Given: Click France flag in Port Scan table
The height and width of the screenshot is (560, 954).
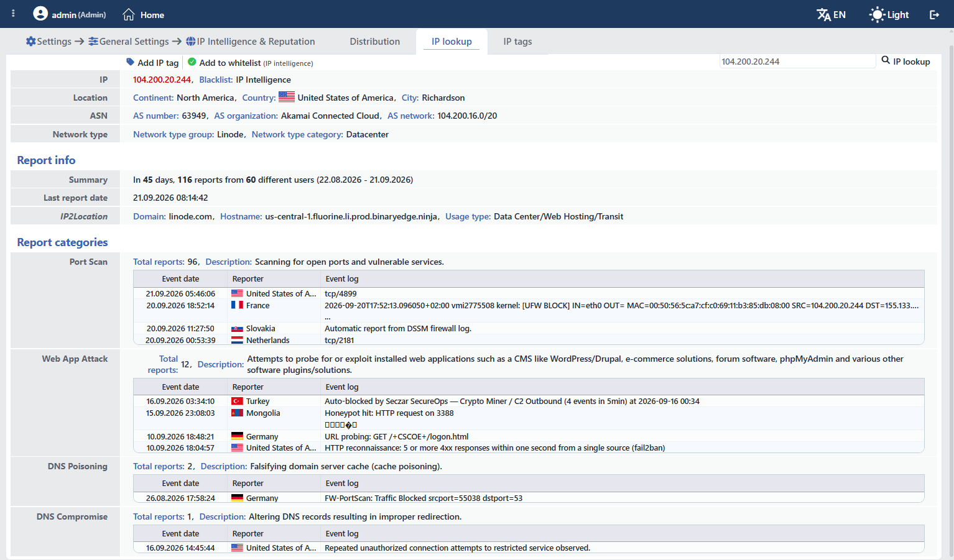Looking at the screenshot, I should (237, 305).
